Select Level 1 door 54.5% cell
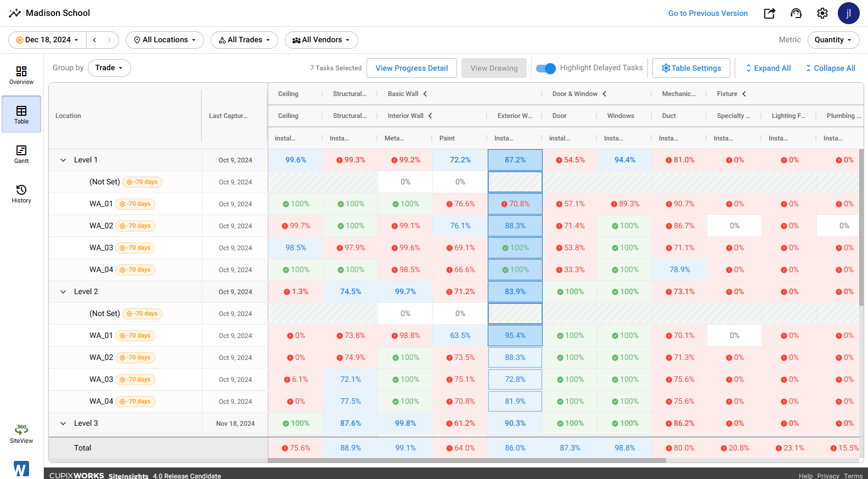The height and width of the screenshot is (479, 868). click(570, 160)
